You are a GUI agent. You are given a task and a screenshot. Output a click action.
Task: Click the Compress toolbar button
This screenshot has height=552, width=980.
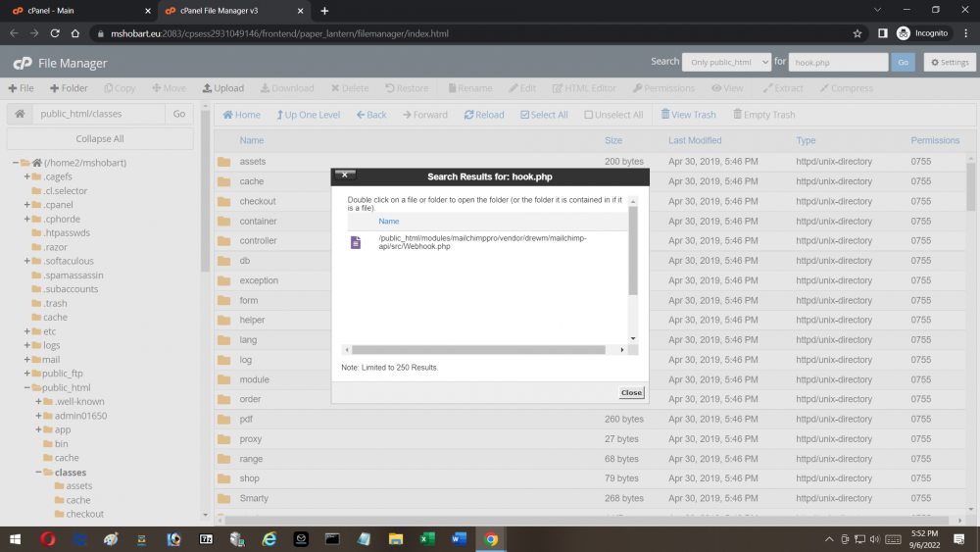tap(847, 88)
